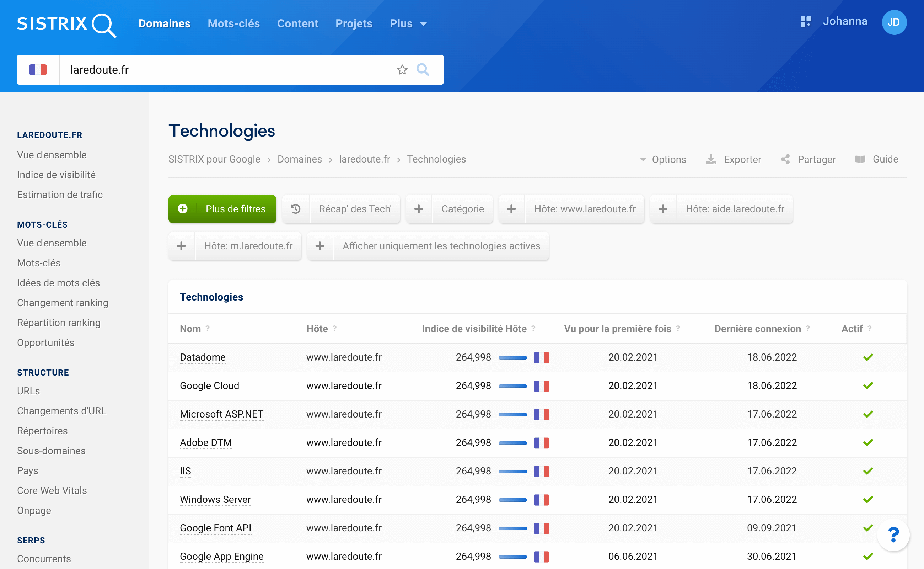Screen dimensions: 924x569
Task: Click the Johanna username
Action: point(845,21)
